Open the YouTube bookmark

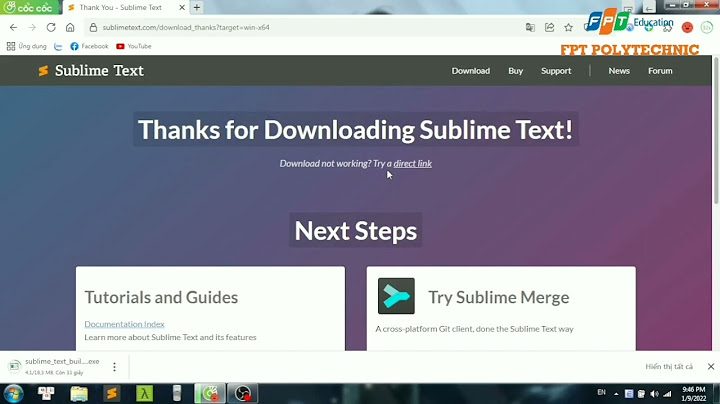point(134,46)
